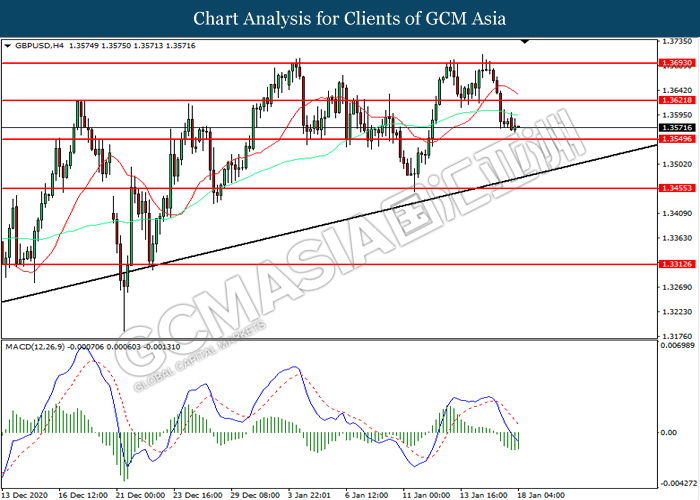
Task: Click the 1.36420 price axis value
Action: click(x=677, y=91)
